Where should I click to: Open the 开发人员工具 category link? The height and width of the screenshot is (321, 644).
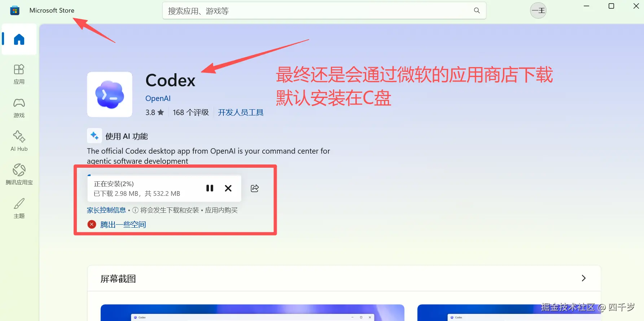[x=241, y=113]
